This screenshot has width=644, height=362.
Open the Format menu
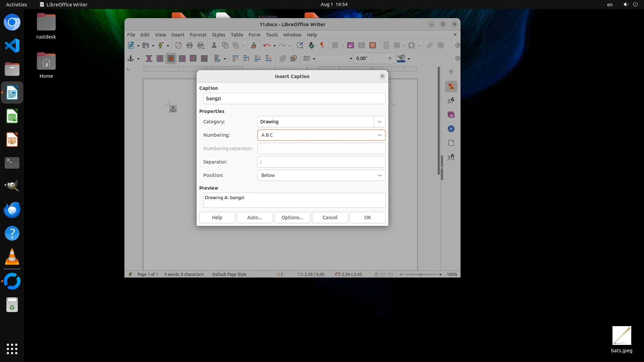[198, 35]
